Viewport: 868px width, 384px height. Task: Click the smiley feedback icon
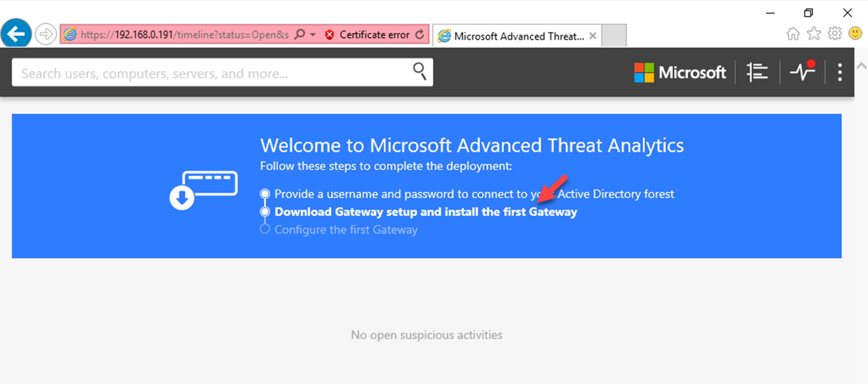pos(855,34)
